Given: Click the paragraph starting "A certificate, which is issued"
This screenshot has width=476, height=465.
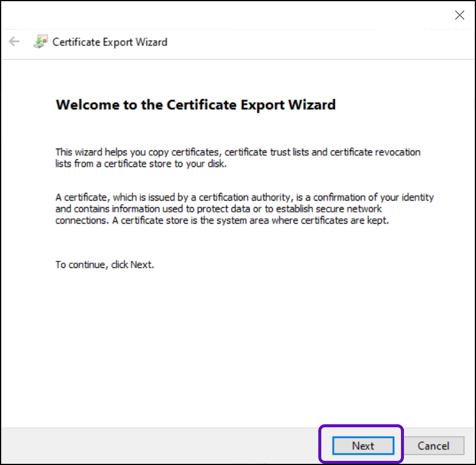Looking at the screenshot, I should (x=244, y=209).
